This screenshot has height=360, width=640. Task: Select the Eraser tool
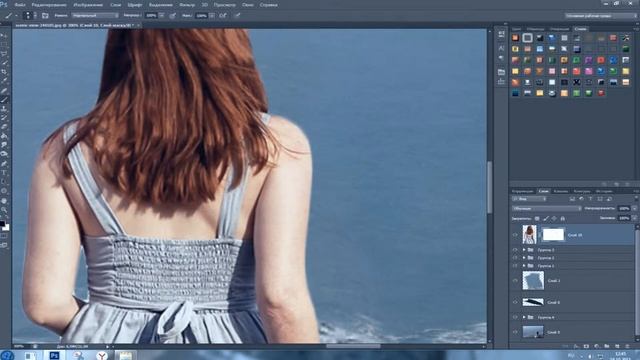[x=4, y=127]
